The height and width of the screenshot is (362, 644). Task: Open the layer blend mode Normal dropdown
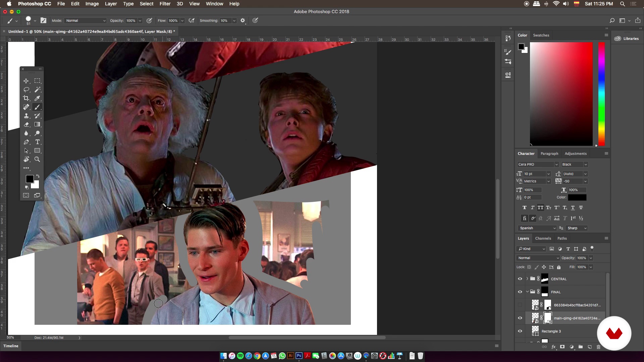point(538,258)
